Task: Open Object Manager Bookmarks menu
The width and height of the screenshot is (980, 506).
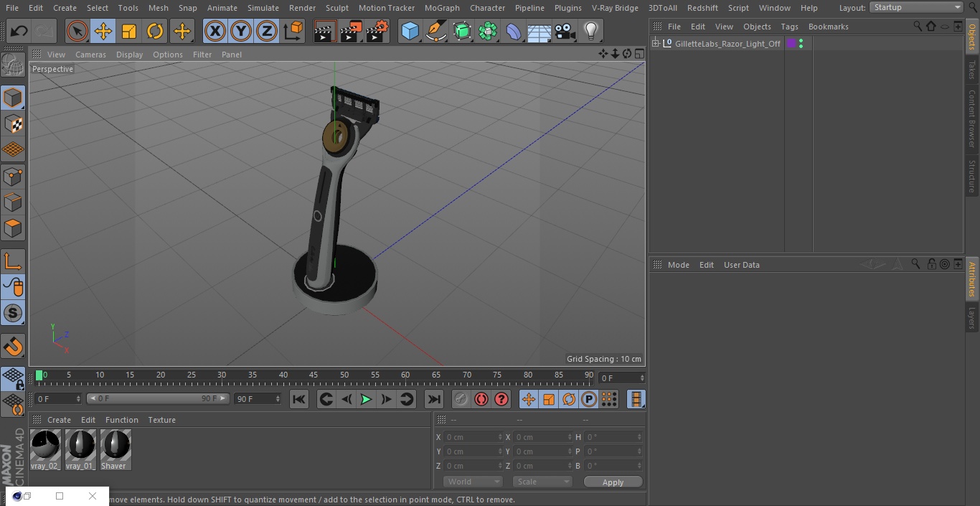Action: (828, 27)
